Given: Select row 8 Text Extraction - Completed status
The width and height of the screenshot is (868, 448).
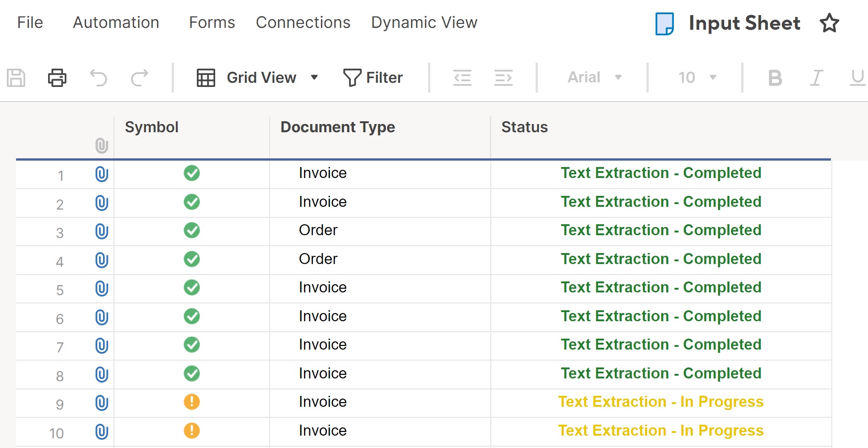Looking at the screenshot, I should [661, 374].
